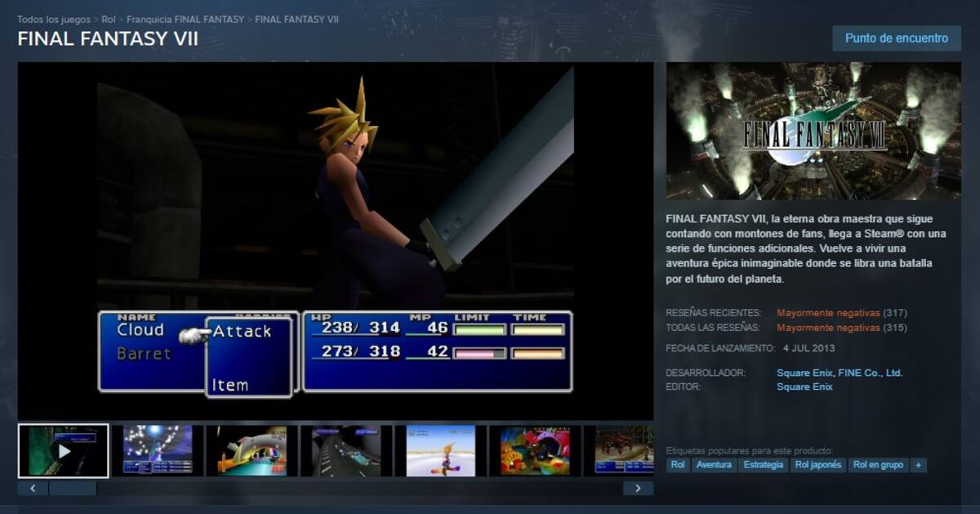Select the Aventura tag
Screen dimensions: 980x514
coord(714,465)
